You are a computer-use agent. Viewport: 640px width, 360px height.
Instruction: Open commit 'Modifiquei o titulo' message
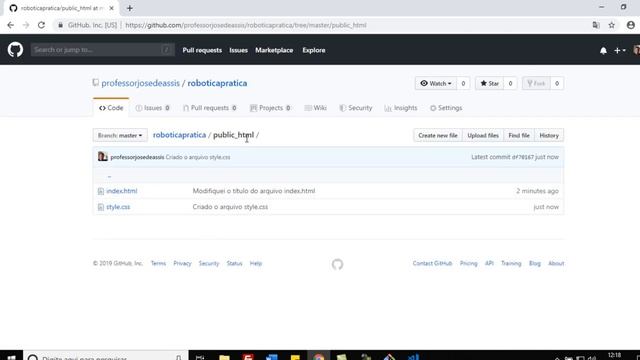(x=254, y=191)
